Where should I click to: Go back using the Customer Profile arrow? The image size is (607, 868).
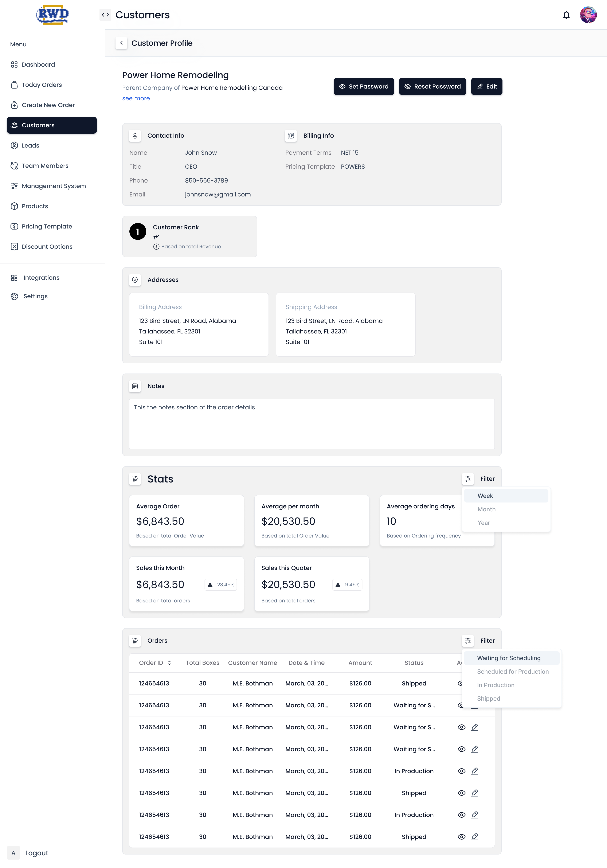coord(121,43)
